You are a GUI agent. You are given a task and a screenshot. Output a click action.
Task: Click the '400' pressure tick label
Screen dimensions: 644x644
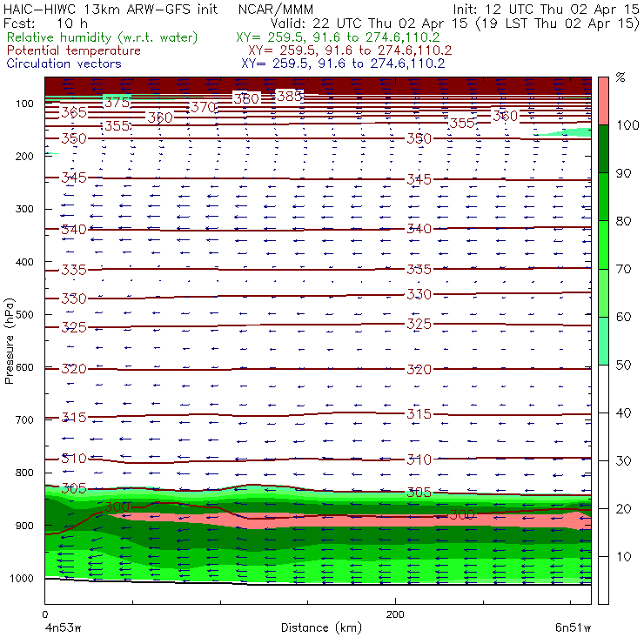click(x=24, y=262)
